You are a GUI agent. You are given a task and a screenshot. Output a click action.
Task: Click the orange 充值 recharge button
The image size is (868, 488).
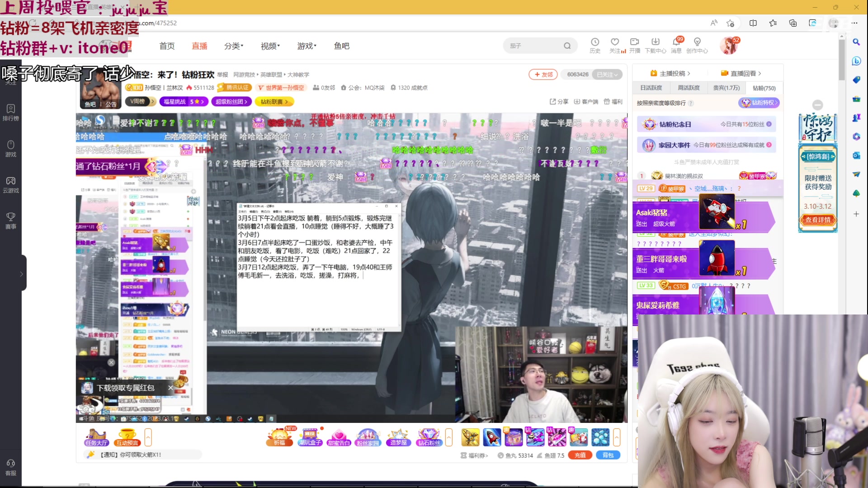580,455
